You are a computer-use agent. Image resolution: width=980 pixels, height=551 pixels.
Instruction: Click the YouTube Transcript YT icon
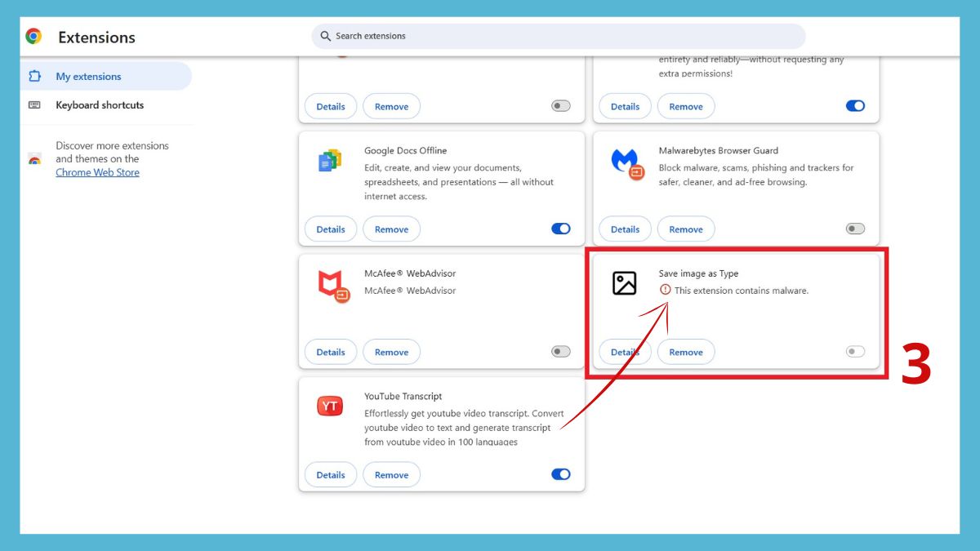(330, 406)
